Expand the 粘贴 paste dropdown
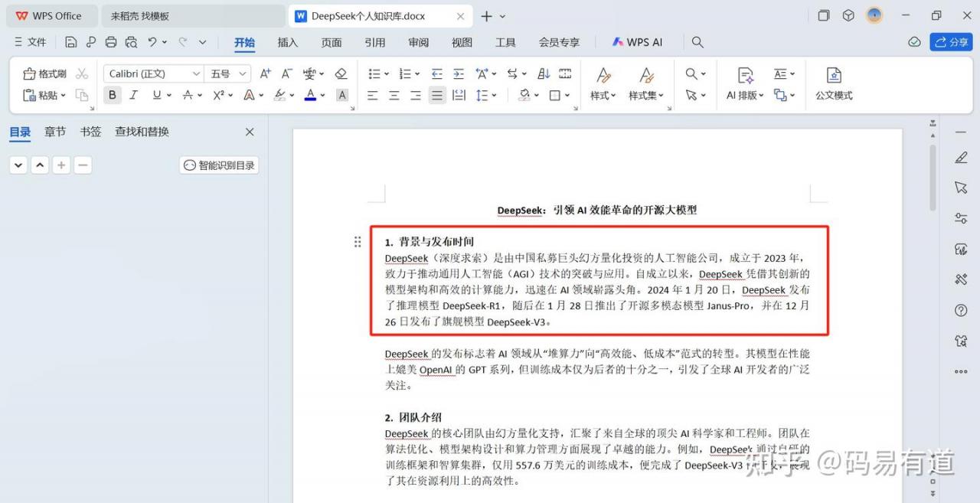 point(63,96)
